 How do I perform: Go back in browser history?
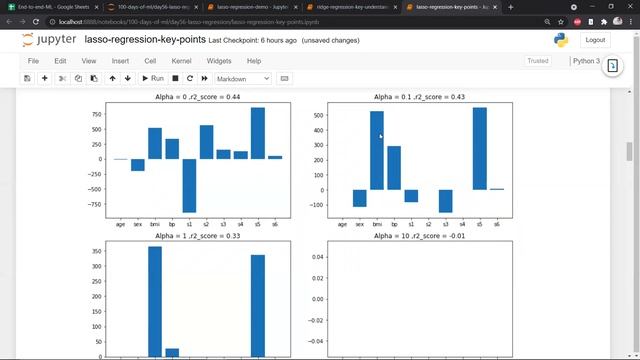click(x=9, y=22)
